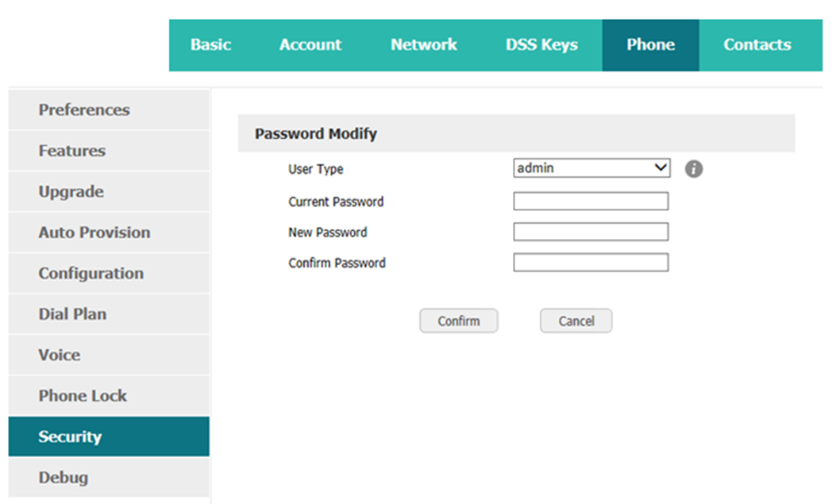This screenshot has height=504, width=836.
Task: Open the DSS Keys tab
Action: click(541, 44)
